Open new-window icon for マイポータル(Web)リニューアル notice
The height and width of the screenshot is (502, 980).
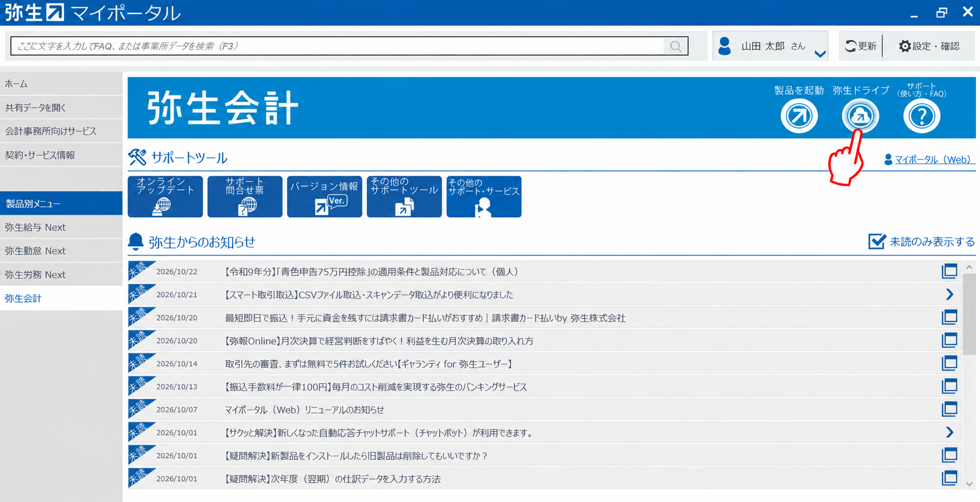pos(949,409)
